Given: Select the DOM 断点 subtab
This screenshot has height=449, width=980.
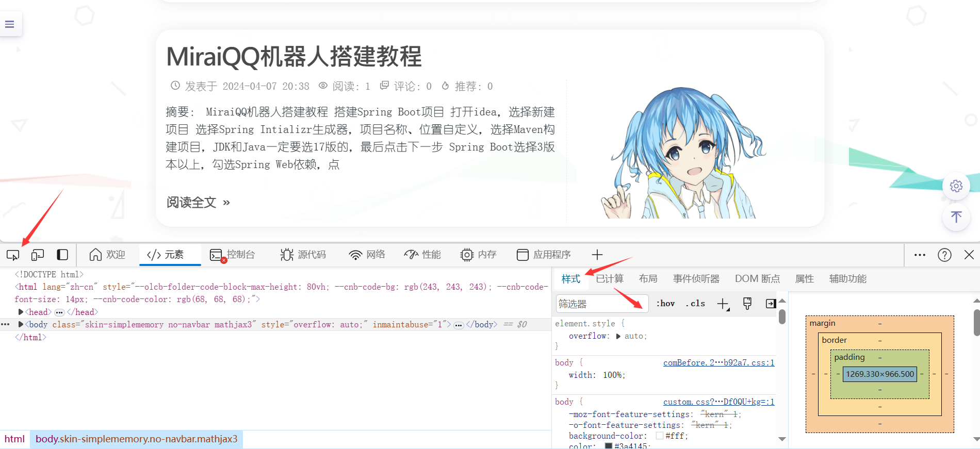Looking at the screenshot, I should tap(757, 279).
